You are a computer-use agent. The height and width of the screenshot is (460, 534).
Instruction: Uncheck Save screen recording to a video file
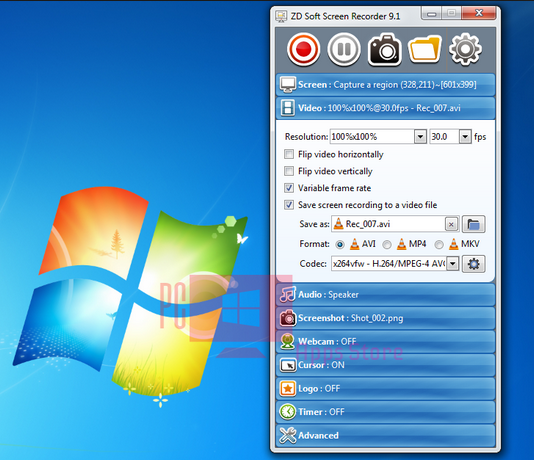[289, 205]
